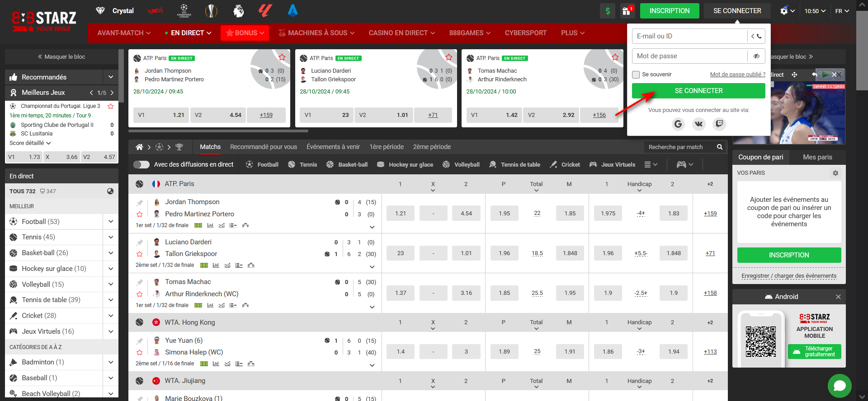Toggle password visibility eye icon

pos(756,56)
